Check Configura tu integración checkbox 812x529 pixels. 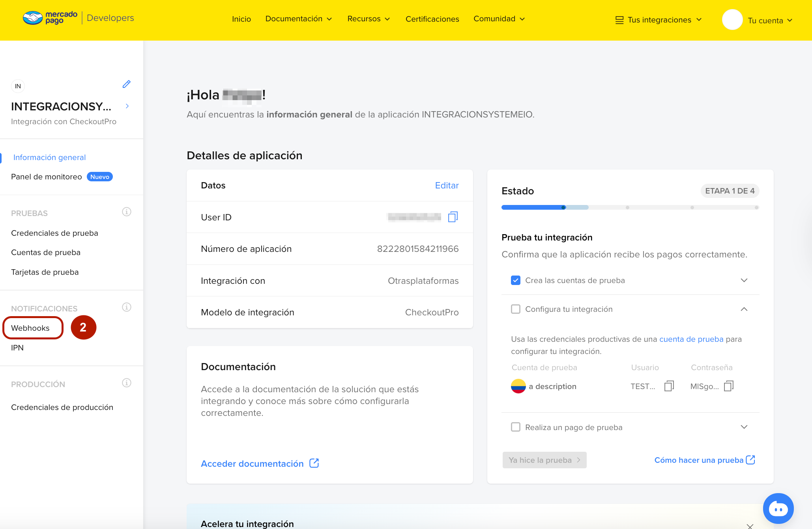pyautogui.click(x=515, y=309)
